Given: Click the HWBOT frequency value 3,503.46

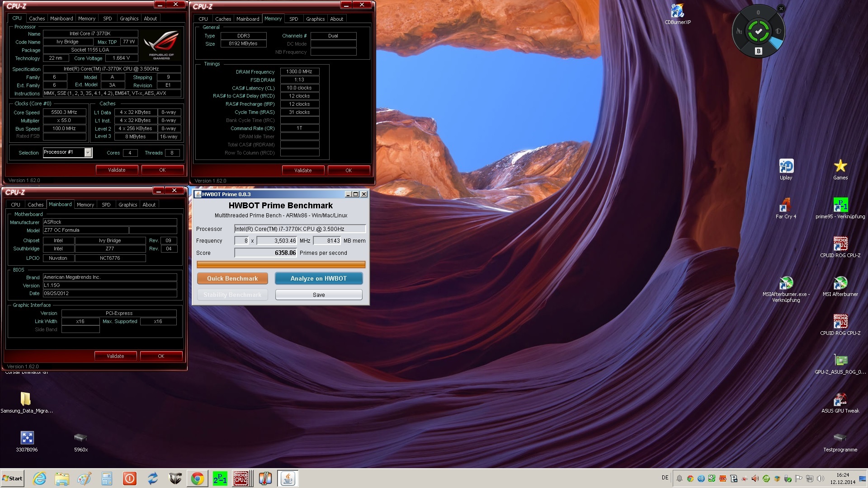Looking at the screenshot, I should pyautogui.click(x=277, y=241).
